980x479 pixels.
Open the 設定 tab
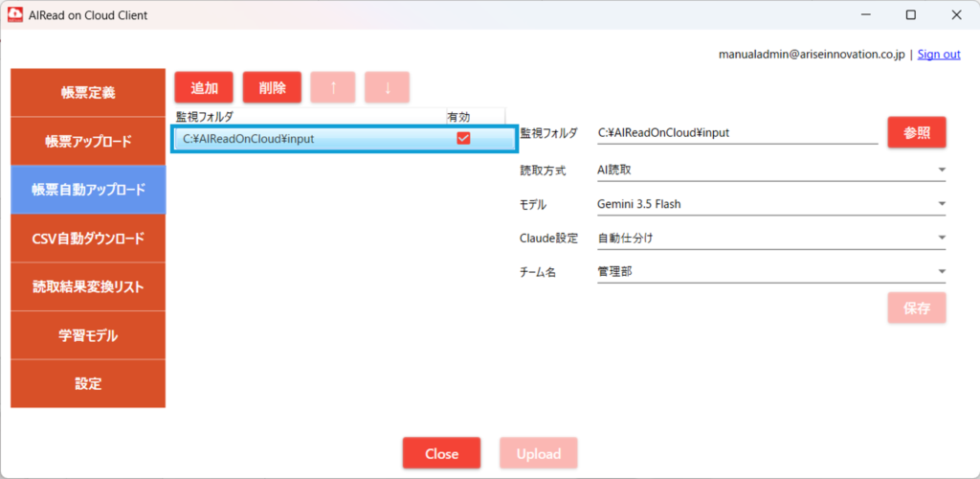(88, 384)
